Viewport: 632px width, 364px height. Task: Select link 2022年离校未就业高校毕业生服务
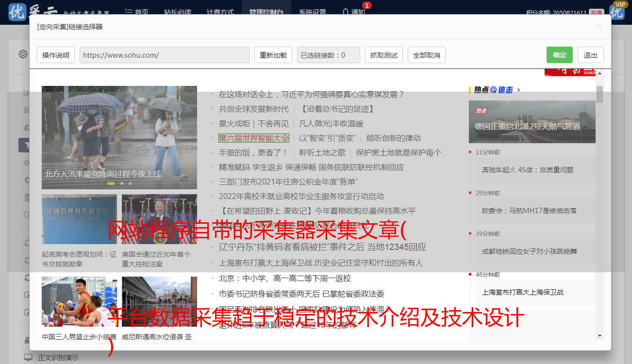pos(301,196)
